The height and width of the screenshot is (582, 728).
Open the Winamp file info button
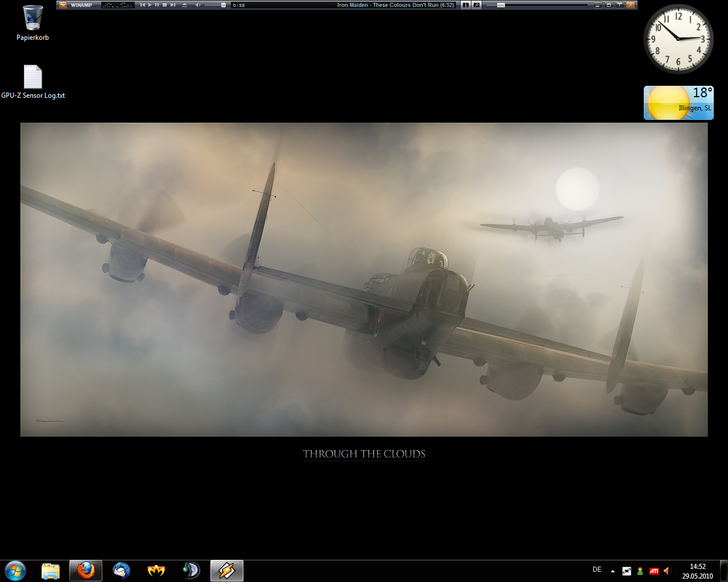point(466,5)
